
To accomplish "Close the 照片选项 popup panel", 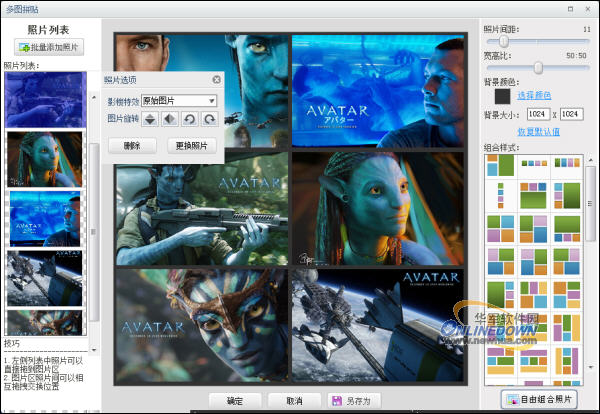I will point(216,79).
